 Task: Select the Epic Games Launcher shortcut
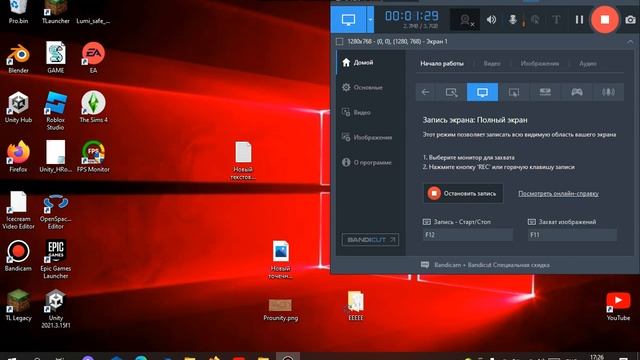[56, 260]
